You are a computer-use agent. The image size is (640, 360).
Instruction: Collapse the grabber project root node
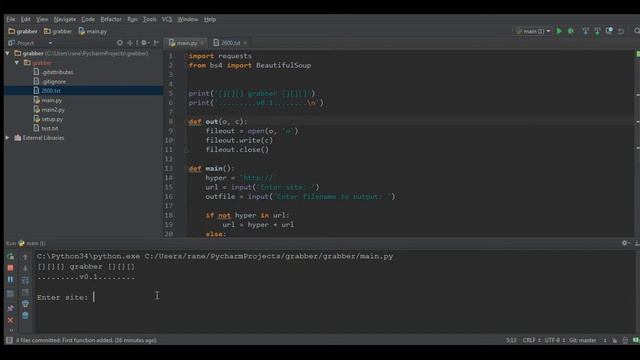[x=7, y=53]
